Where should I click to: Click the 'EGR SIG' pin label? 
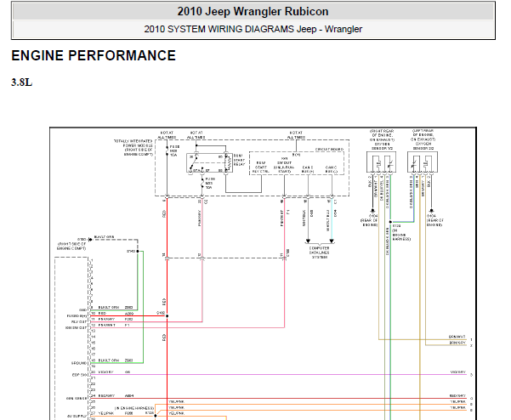point(80,375)
